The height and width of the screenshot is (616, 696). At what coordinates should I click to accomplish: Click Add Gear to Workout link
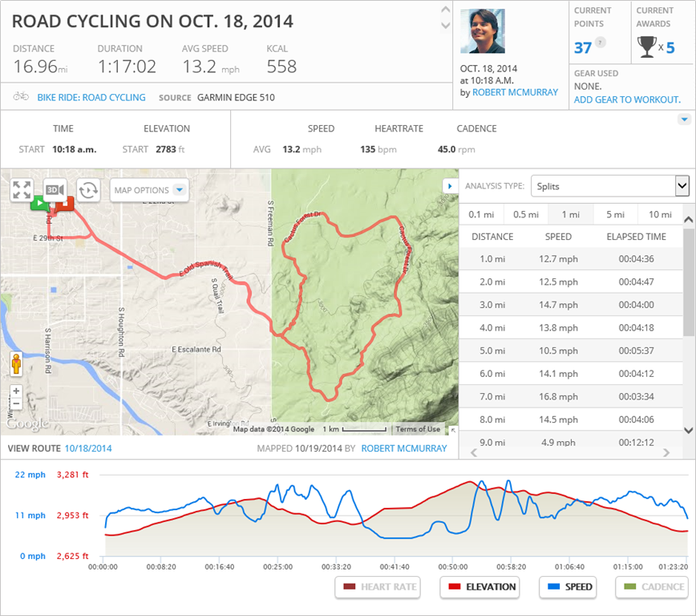coord(627,99)
